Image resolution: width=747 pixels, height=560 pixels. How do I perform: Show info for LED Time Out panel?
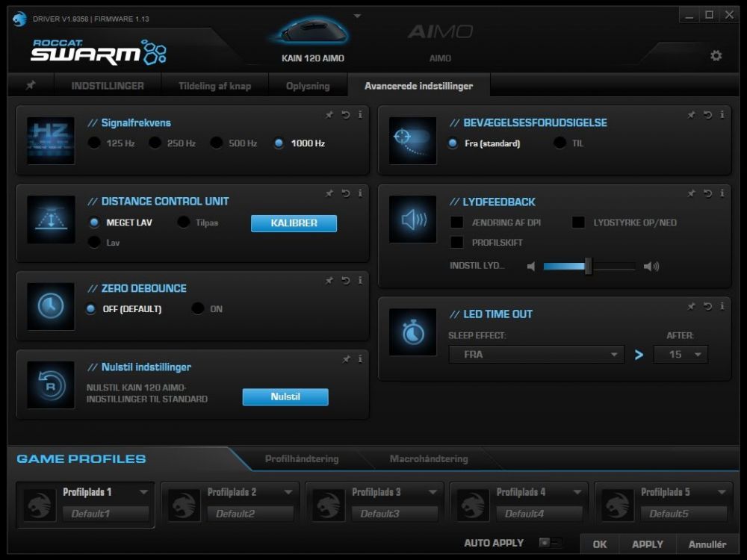722,306
